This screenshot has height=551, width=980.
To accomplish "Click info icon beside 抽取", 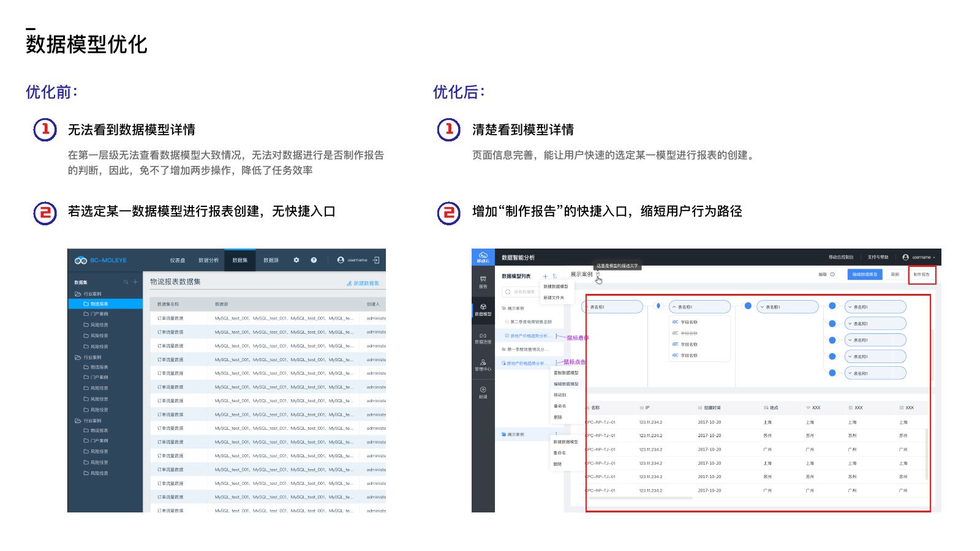I will tap(832, 274).
